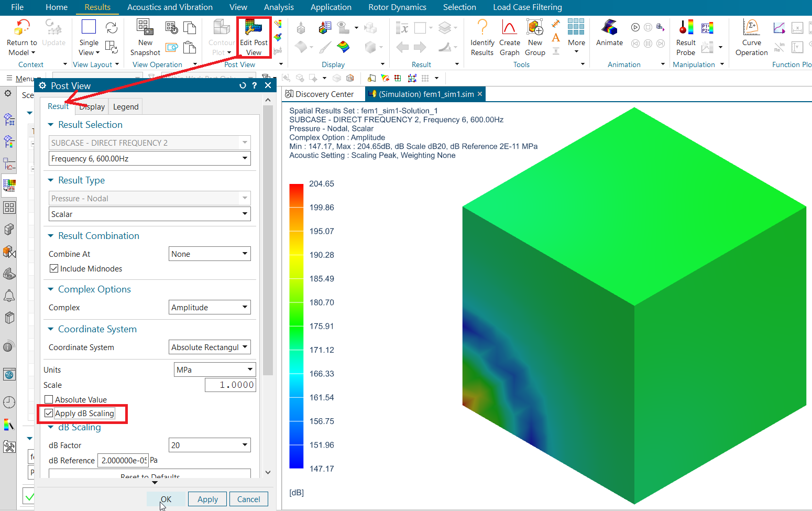Open the notification bell sidebar icon
The width and height of the screenshot is (812, 511).
tap(9, 296)
